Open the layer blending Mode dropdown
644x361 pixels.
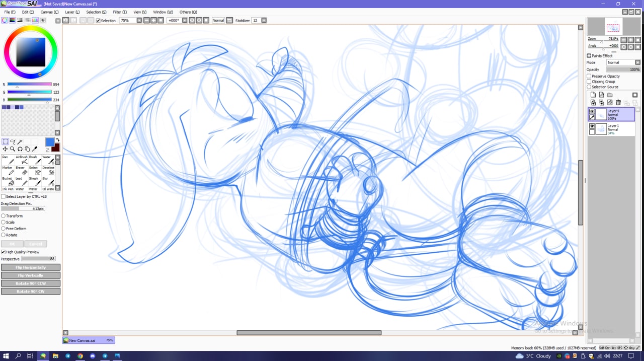tap(637, 62)
